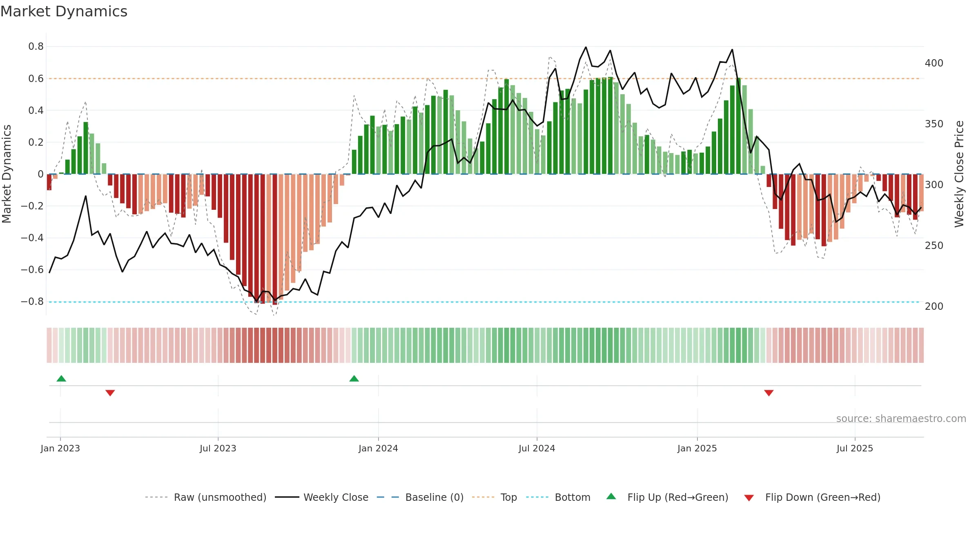Click the vertical Market Dynamics axis title
Screen dimensions: 980x551
[7, 174]
